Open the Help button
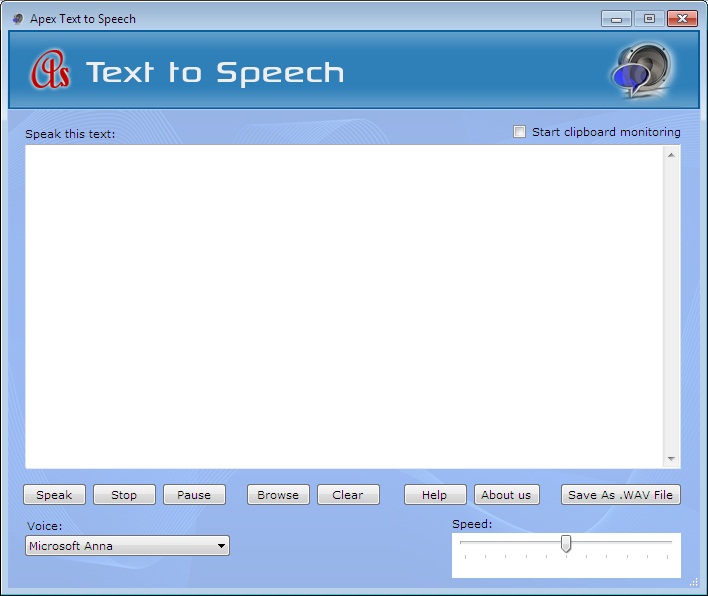Screen dimensions: 708x596 [434, 495]
